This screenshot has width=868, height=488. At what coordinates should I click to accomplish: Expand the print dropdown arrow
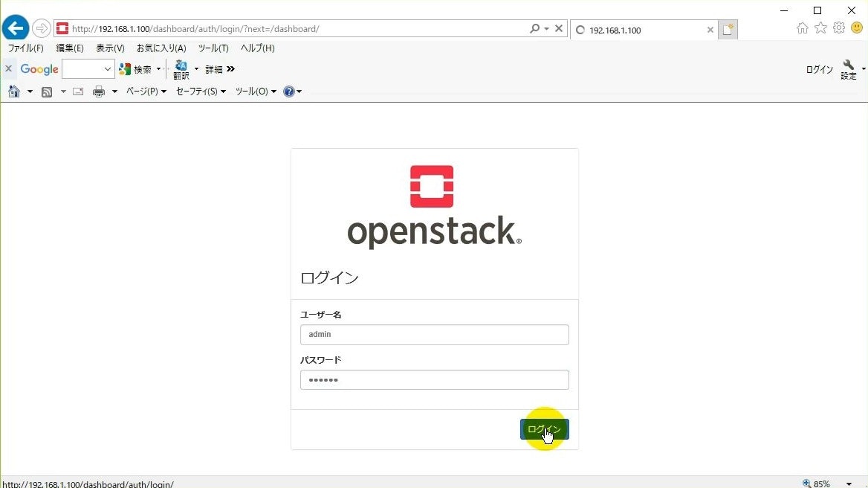114,91
